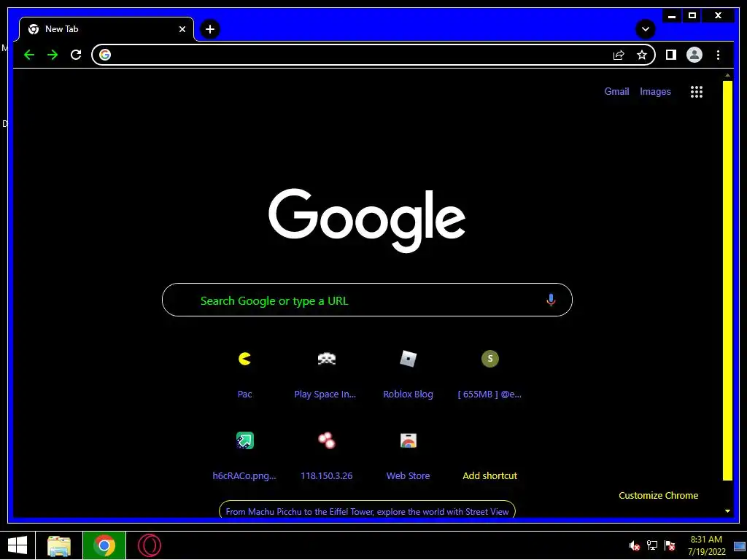Screen dimensions: 747x560
Task: Open the Action Center flag icon
Action: coord(670,545)
